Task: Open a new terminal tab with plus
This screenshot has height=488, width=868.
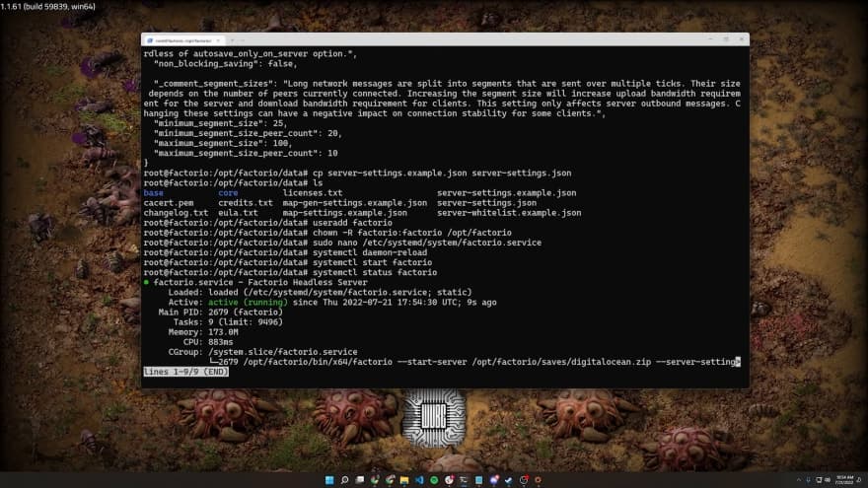Action: click(x=232, y=40)
